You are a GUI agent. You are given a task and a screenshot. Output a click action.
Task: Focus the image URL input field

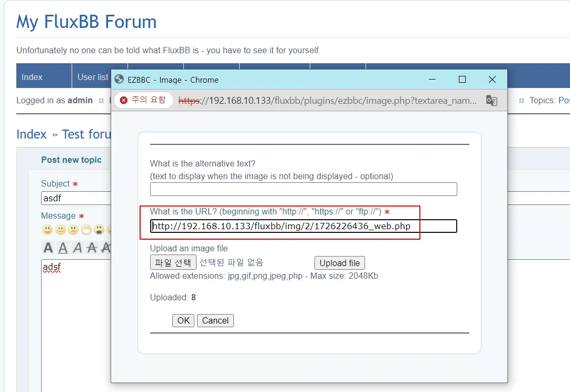[303, 226]
